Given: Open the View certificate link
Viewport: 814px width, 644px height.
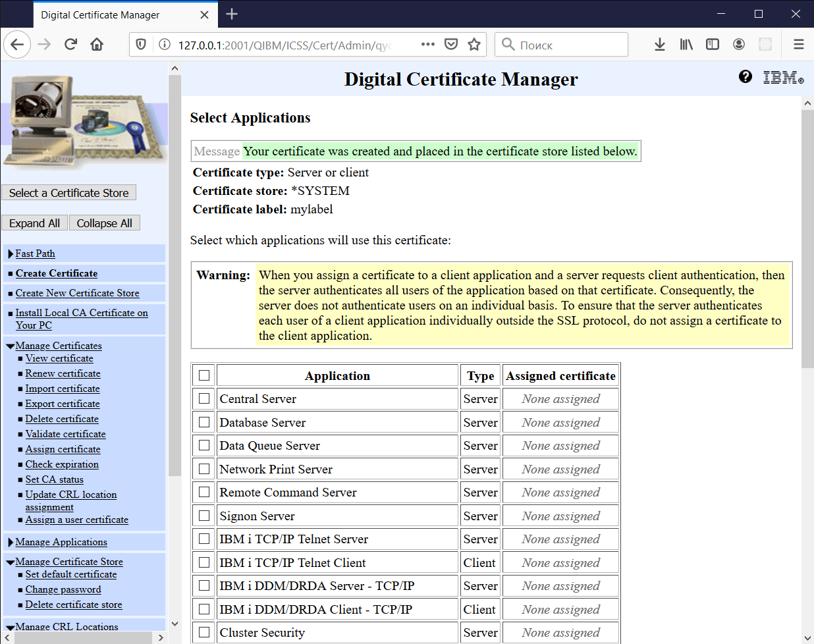Looking at the screenshot, I should 59,358.
